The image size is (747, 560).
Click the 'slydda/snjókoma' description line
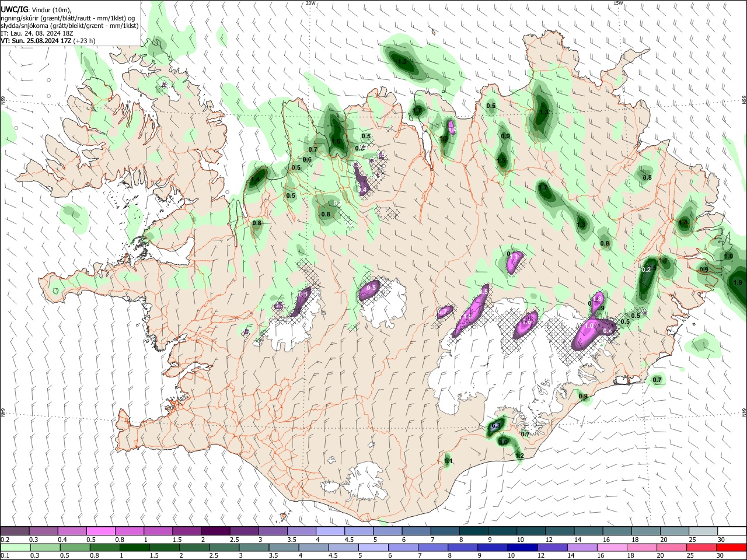(69, 26)
